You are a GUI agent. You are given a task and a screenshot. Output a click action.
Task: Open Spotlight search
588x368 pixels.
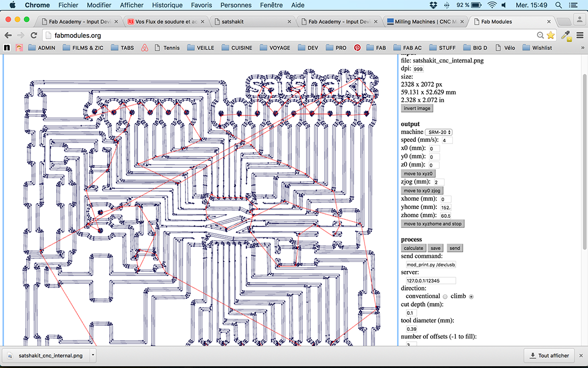click(x=559, y=5)
